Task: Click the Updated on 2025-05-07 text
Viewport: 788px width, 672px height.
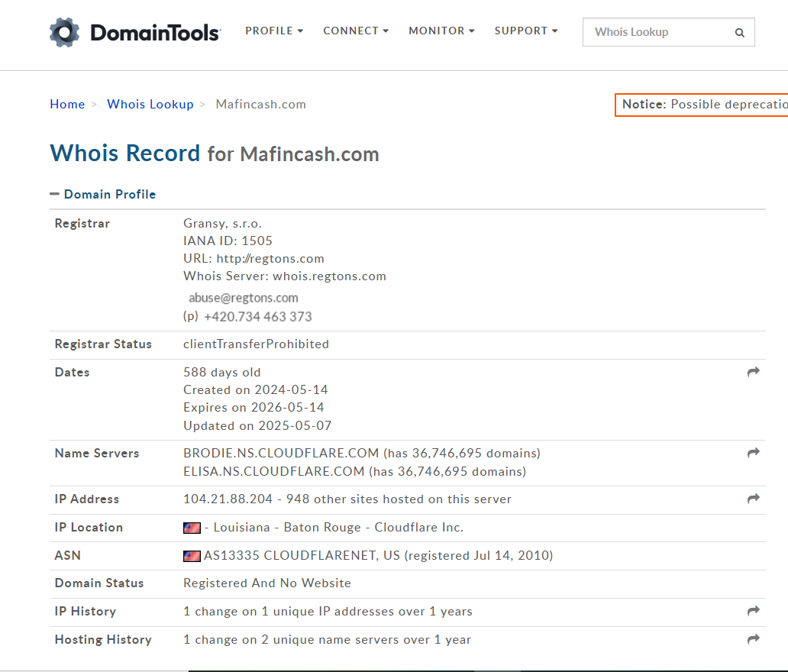Action: [x=258, y=425]
